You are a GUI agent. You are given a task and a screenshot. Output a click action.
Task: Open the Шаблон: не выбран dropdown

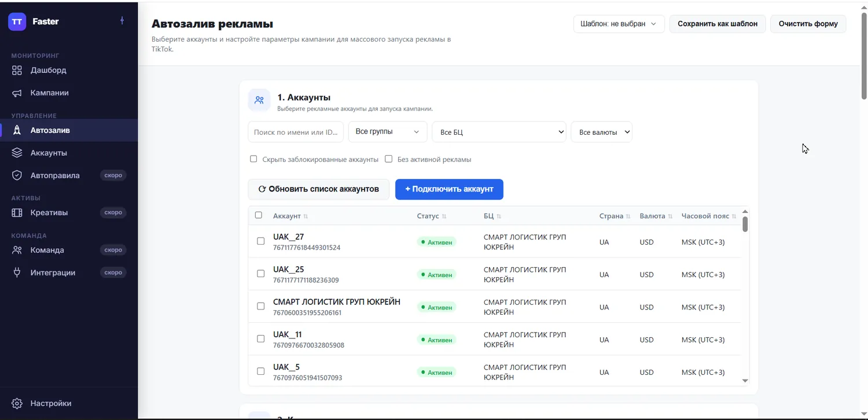[619, 24]
